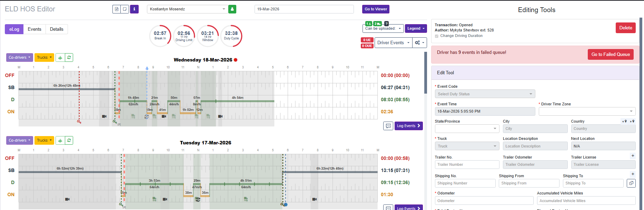
Task: Refresh the Wednesday 18-Mar-2026 log
Action: coord(69,57)
